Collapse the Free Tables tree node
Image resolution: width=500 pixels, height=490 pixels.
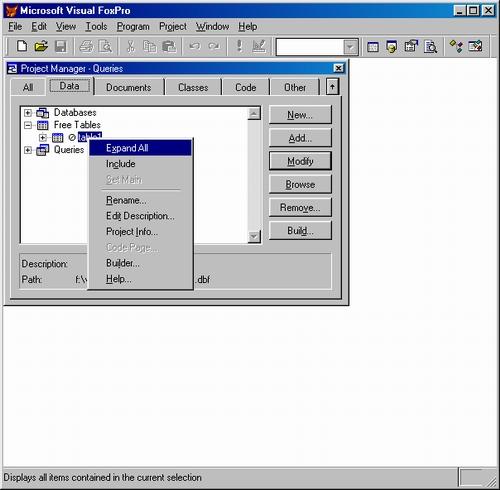coord(28,125)
